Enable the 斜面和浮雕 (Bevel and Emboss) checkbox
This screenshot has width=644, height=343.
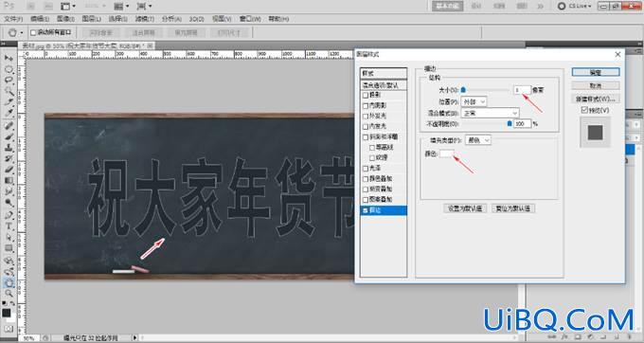click(x=366, y=136)
